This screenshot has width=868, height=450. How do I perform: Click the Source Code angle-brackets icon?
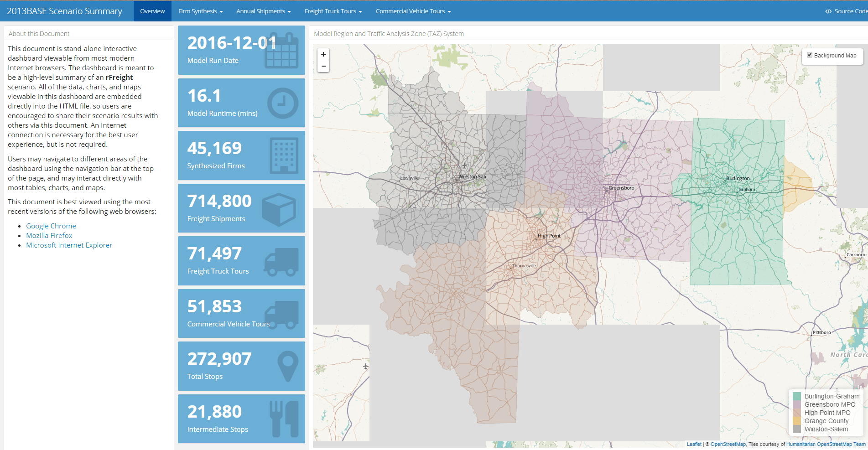coord(828,10)
